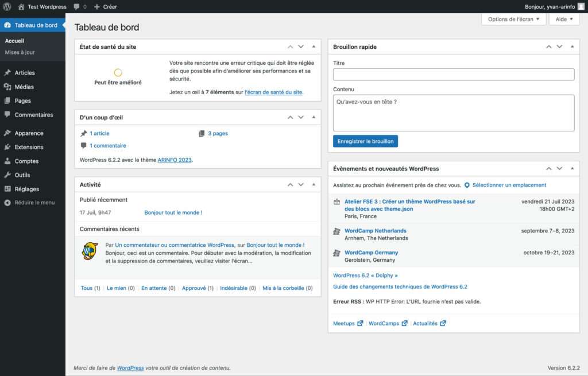Expand the Aide help dropdown

click(564, 19)
